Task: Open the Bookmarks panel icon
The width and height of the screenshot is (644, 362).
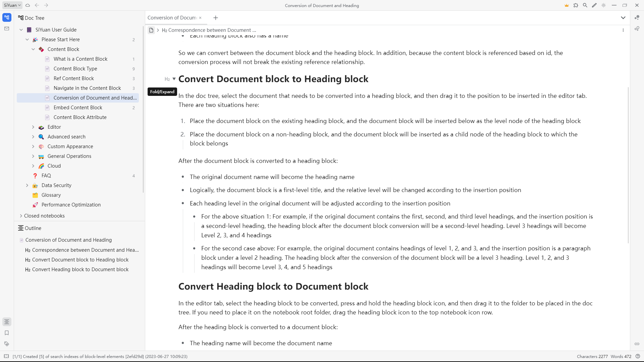Action: 7,333
